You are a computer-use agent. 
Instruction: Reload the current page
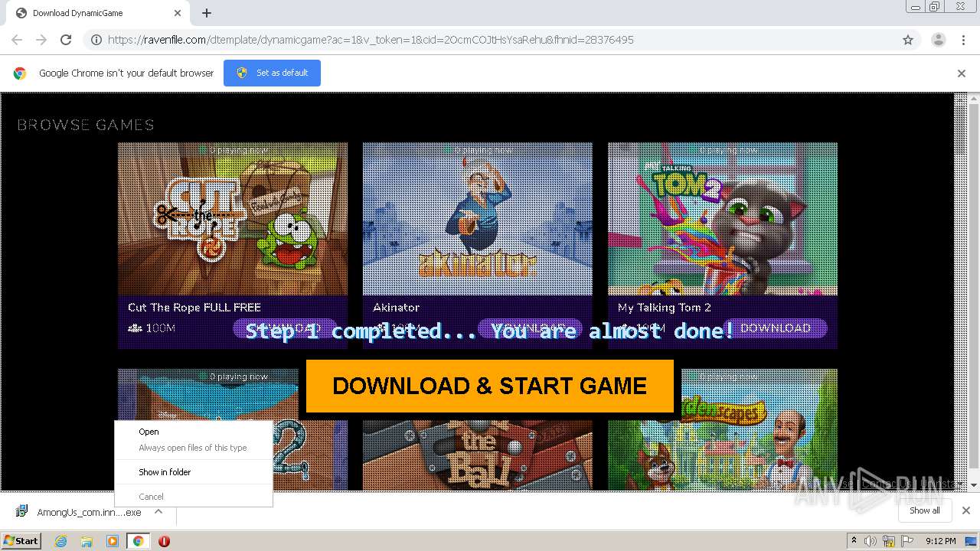[x=66, y=40]
